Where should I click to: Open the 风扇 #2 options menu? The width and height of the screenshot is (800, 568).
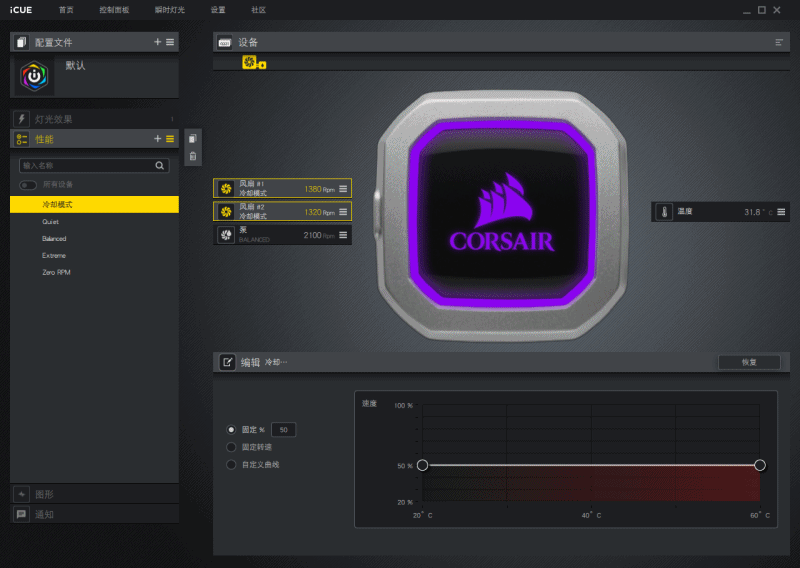pyautogui.click(x=343, y=211)
